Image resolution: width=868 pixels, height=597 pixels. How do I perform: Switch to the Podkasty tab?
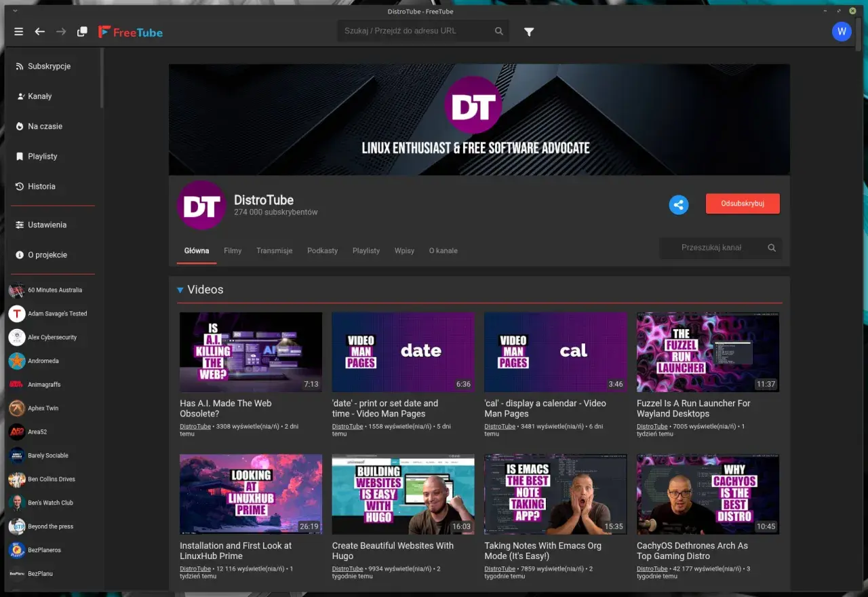pyautogui.click(x=322, y=250)
